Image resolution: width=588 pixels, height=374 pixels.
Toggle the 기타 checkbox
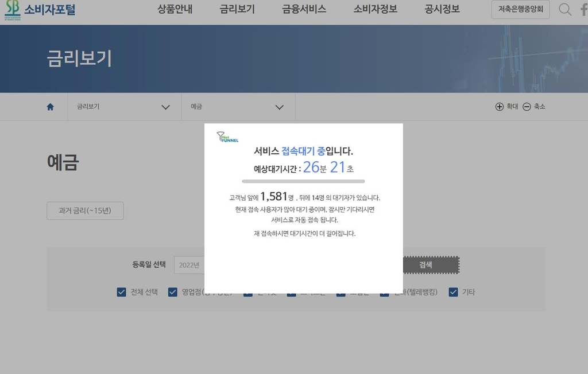[x=453, y=292]
